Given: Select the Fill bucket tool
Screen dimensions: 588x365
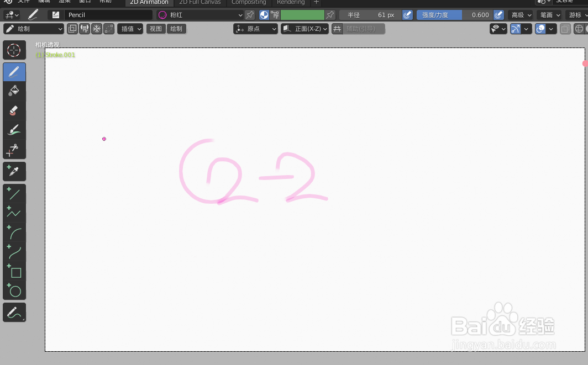Looking at the screenshot, I should pos(14,91).
